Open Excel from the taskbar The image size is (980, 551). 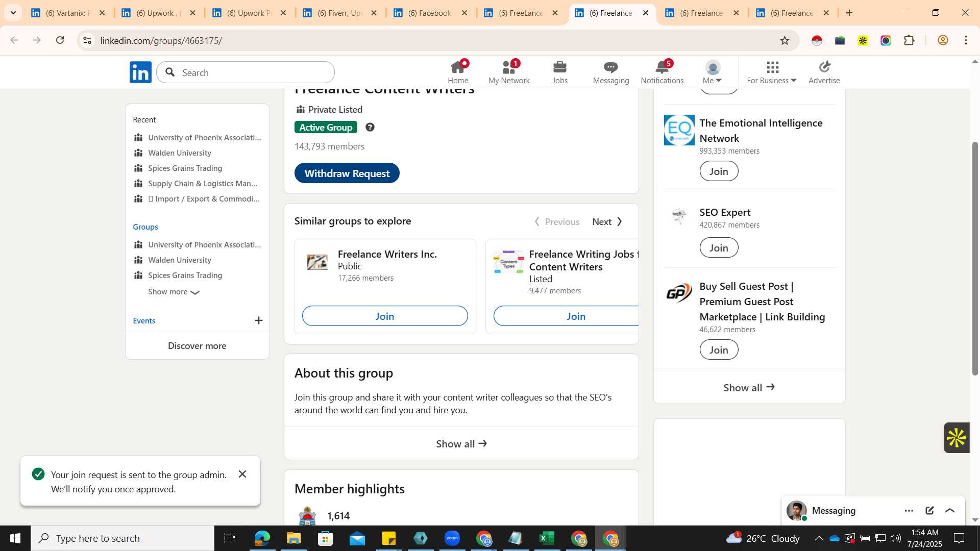click(547, 538)
